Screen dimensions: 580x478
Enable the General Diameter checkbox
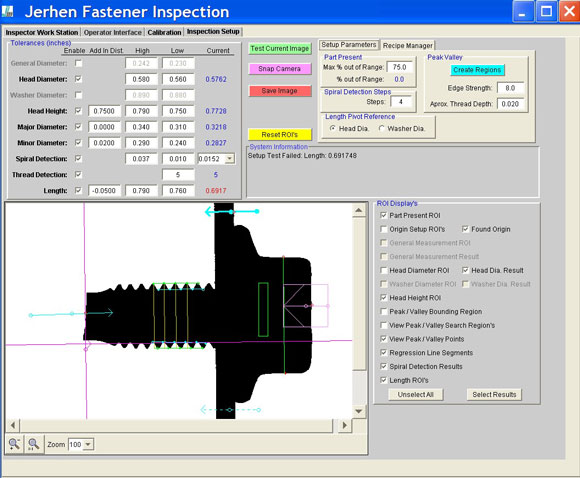coord(78,63)
